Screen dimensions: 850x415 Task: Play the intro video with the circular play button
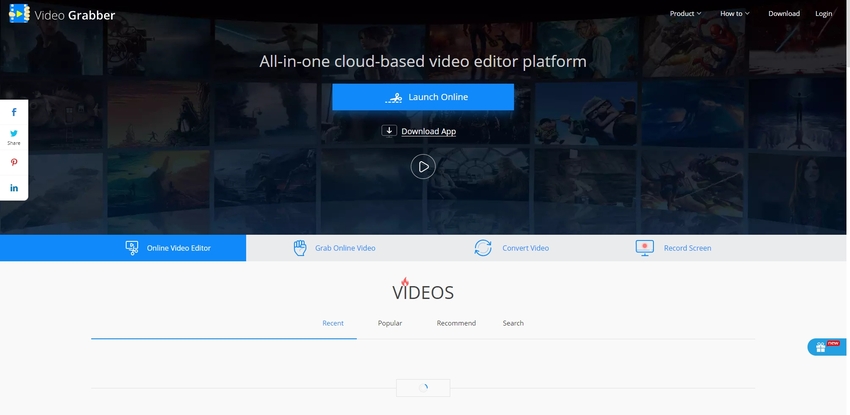(x=423, y=167)
